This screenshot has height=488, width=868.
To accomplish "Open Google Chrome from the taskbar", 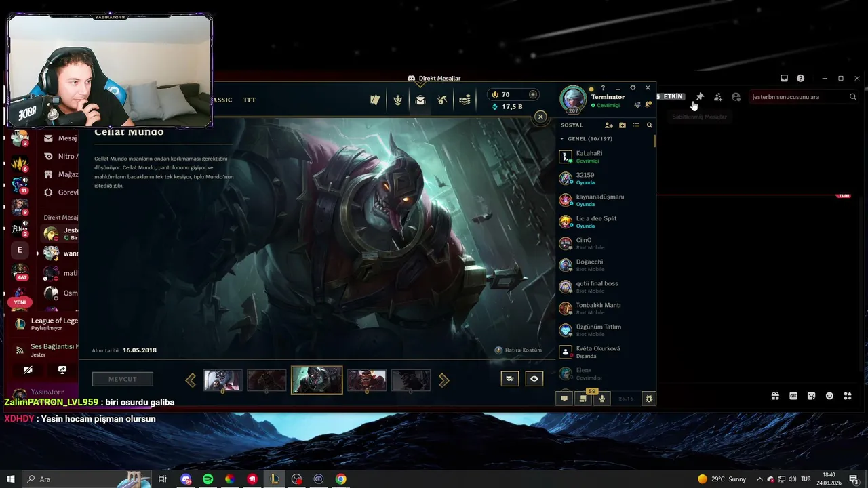I will [x=341, y=479].
